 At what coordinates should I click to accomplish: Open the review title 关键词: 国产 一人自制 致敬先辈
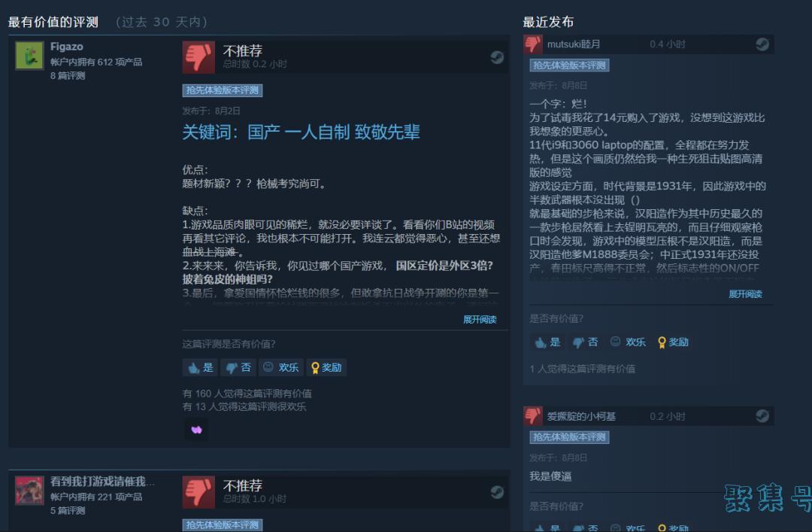(x=301, y=132)
